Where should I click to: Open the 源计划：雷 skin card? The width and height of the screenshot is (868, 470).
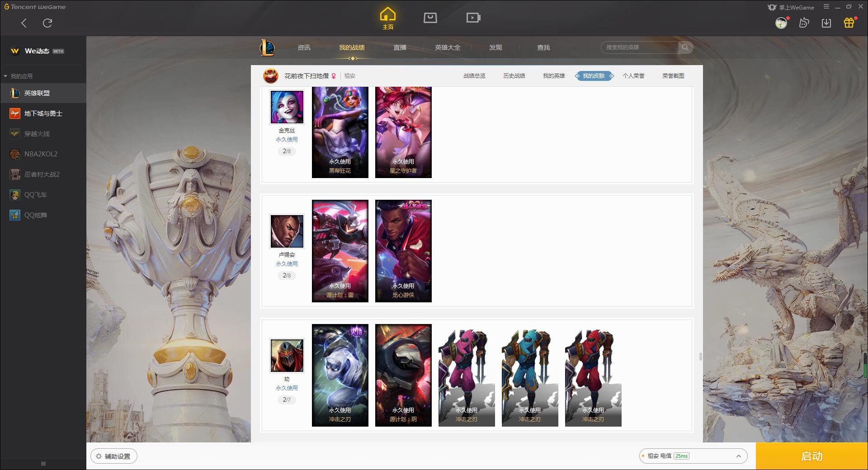pyautogui.click(x=340, y=251)
